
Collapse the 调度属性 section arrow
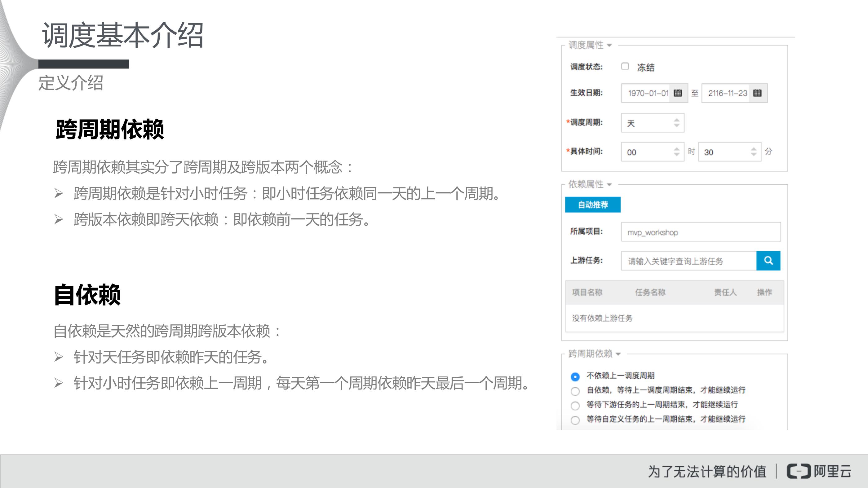(x=609, y=46)
